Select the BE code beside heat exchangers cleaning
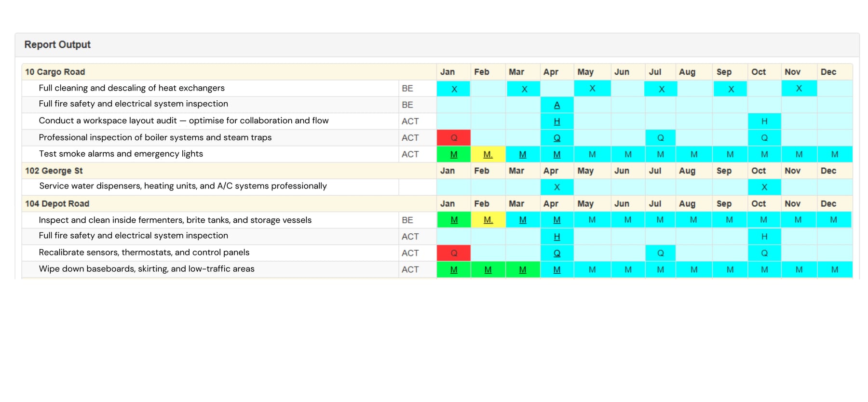The width and height of the screenshot is (868, 402). pos(407,89)
